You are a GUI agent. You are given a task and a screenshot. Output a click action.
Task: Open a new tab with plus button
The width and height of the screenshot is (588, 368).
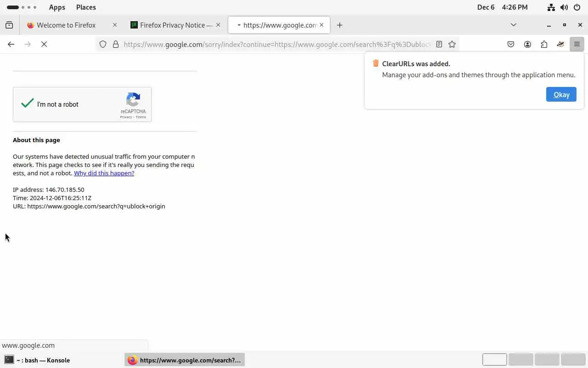(339, 25)
